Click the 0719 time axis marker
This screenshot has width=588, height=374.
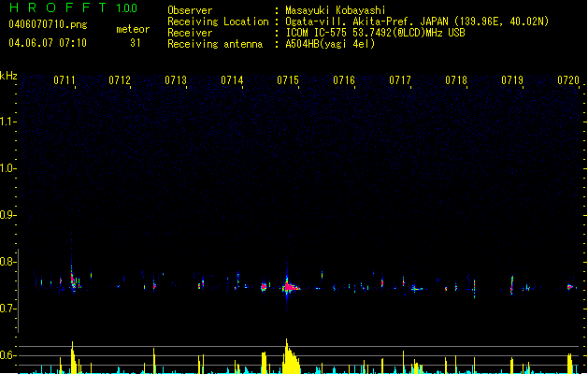click(x=512, y=80)
